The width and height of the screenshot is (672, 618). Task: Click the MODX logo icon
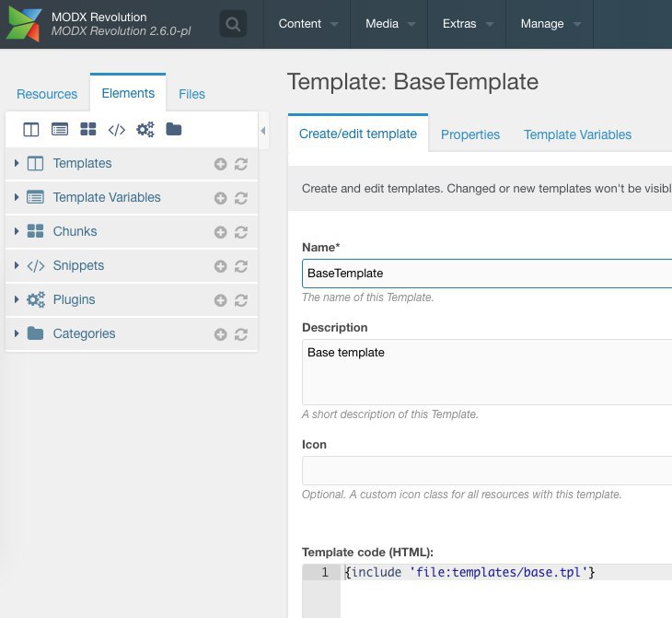point(25,24)
